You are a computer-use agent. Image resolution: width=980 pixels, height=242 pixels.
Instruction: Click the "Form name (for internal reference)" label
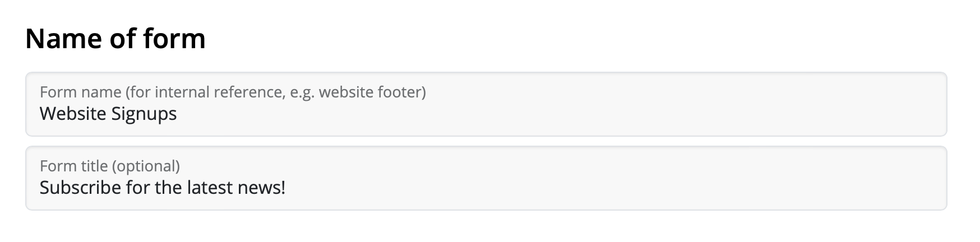point(233,92)
